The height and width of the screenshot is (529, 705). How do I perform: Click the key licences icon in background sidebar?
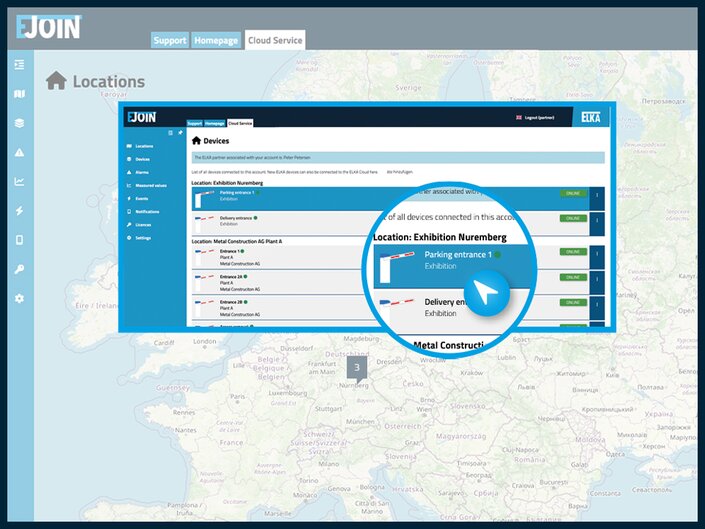coord(19,269)
